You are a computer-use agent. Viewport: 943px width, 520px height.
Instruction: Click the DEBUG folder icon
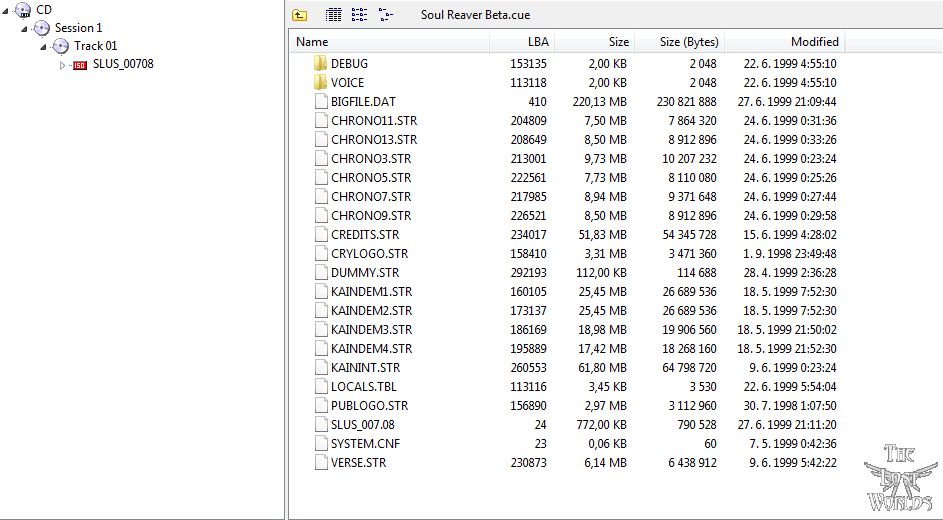[321, 63]
